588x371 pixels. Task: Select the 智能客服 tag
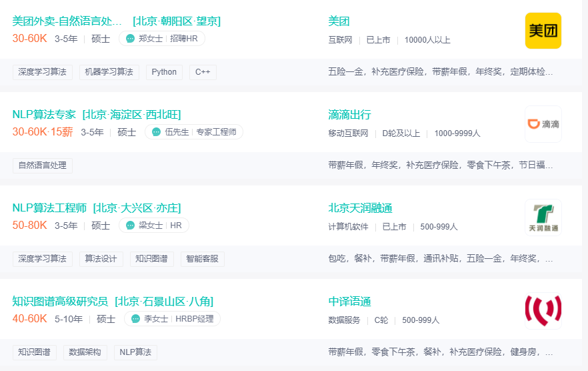[202, 259]
